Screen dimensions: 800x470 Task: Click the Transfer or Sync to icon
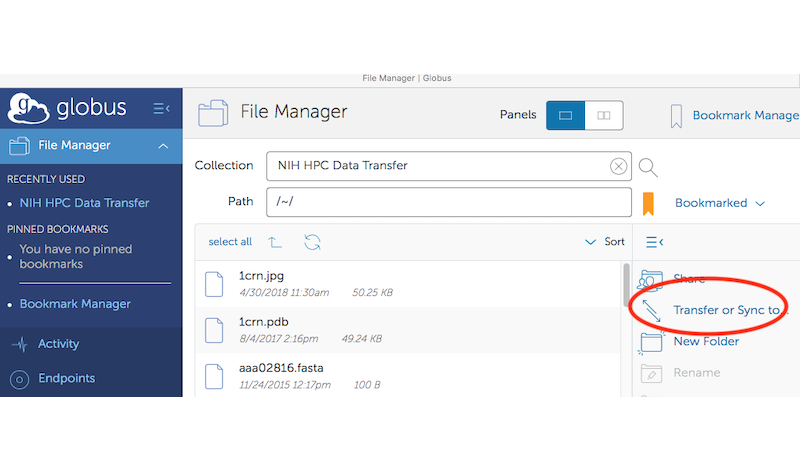[x=651, y=311]
